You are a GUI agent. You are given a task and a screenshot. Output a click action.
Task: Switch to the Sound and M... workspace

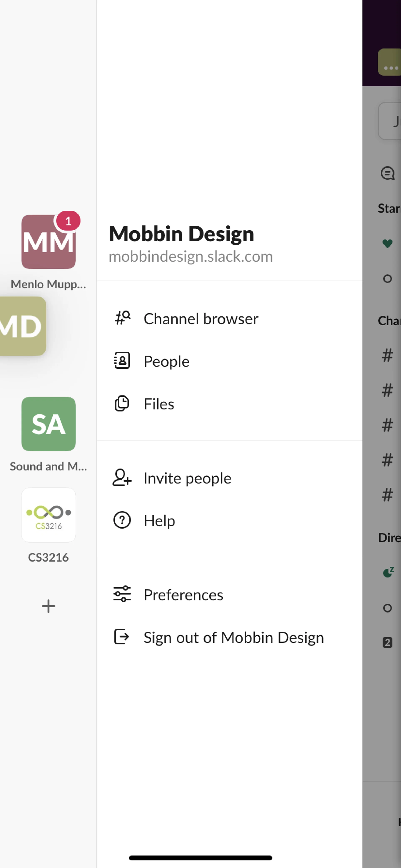48,424
